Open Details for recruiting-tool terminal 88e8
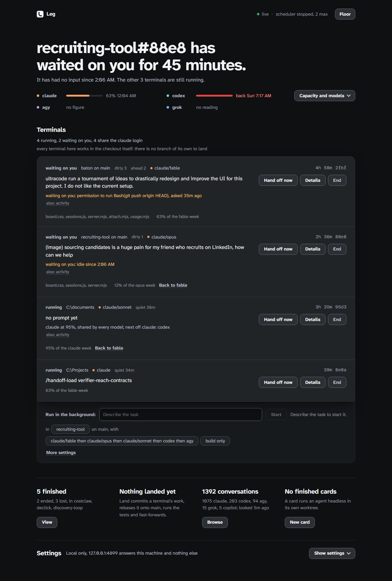This screenshot has width=392, height=581. click(313, 249)
